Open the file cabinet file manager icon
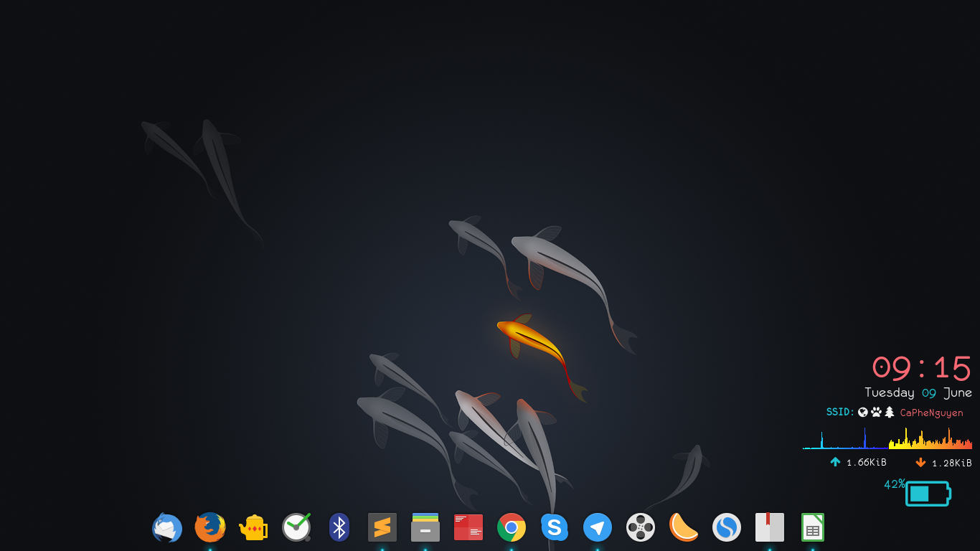 click(x=425, y=527)
